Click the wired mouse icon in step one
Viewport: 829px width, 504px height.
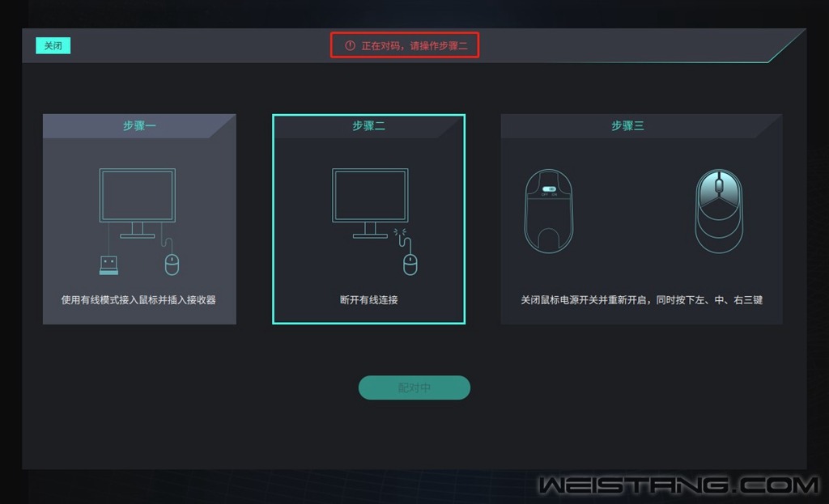coord(171,257)
